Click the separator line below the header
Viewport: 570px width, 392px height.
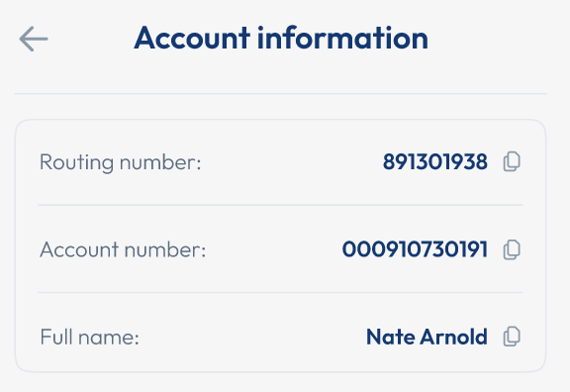[281, 94]
